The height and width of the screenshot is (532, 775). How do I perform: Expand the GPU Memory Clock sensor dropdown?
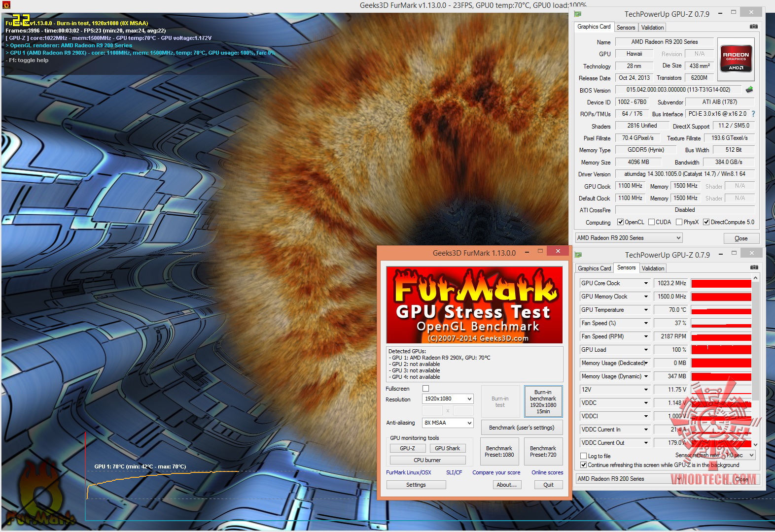coord(646,297)
